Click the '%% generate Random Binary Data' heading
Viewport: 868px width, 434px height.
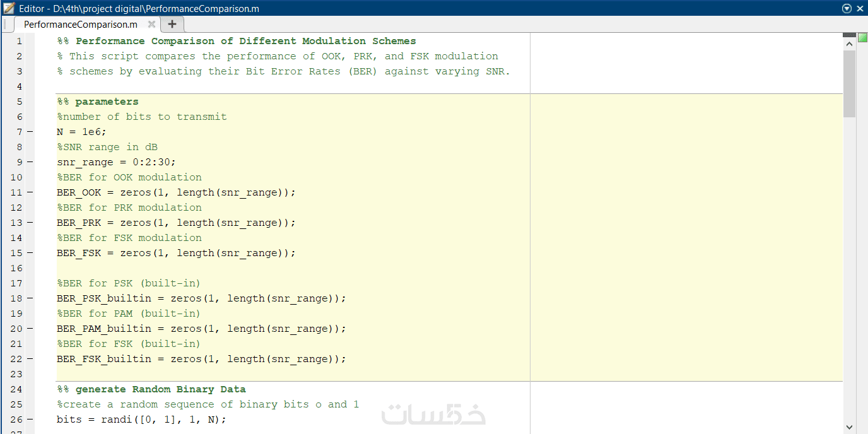[x=151, y=389]
